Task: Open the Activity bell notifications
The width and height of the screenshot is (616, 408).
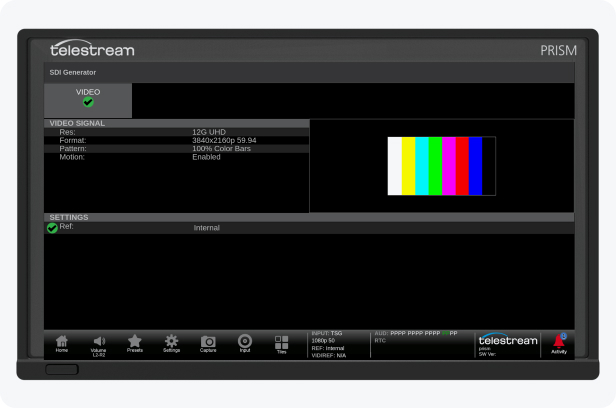Action: (x=559, y=344)
